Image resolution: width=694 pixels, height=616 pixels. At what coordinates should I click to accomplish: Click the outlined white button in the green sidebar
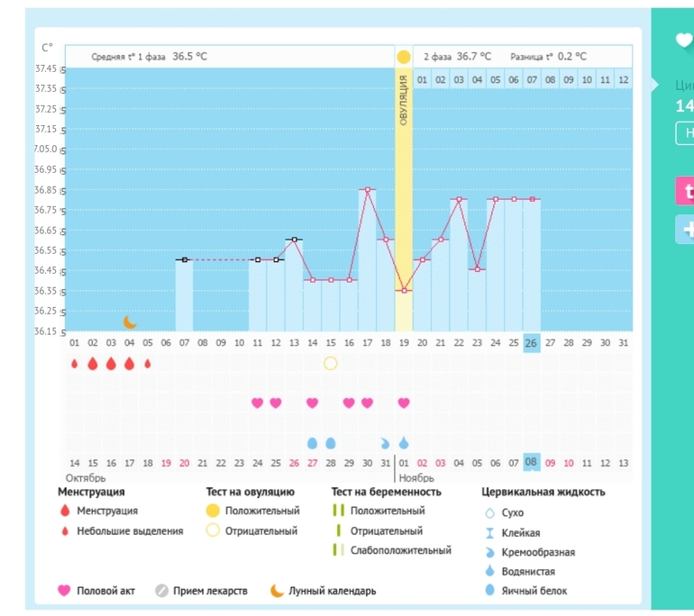coord(685,133)
